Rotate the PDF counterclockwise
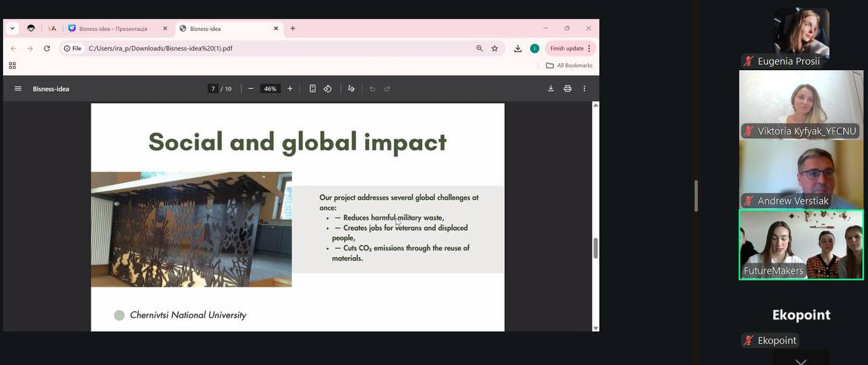This screenshot has height=365, width=868. pyautogui.click(x=328, y=89)
